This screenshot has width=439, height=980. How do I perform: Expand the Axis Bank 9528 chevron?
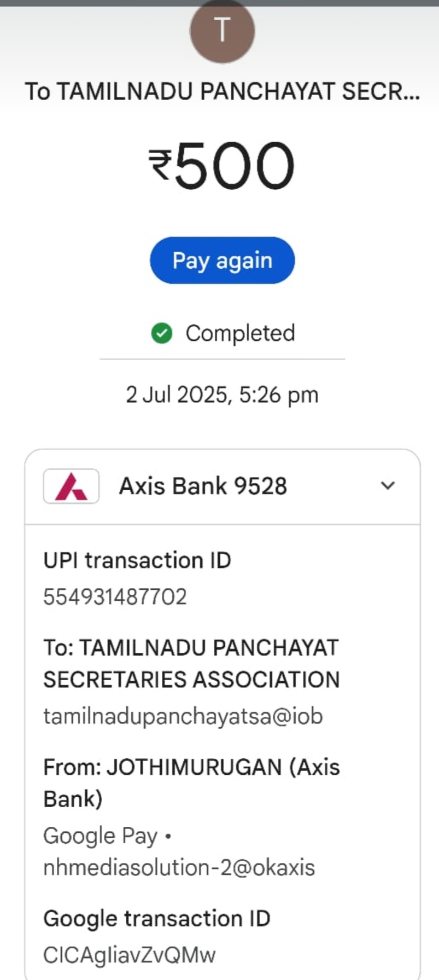388,485
